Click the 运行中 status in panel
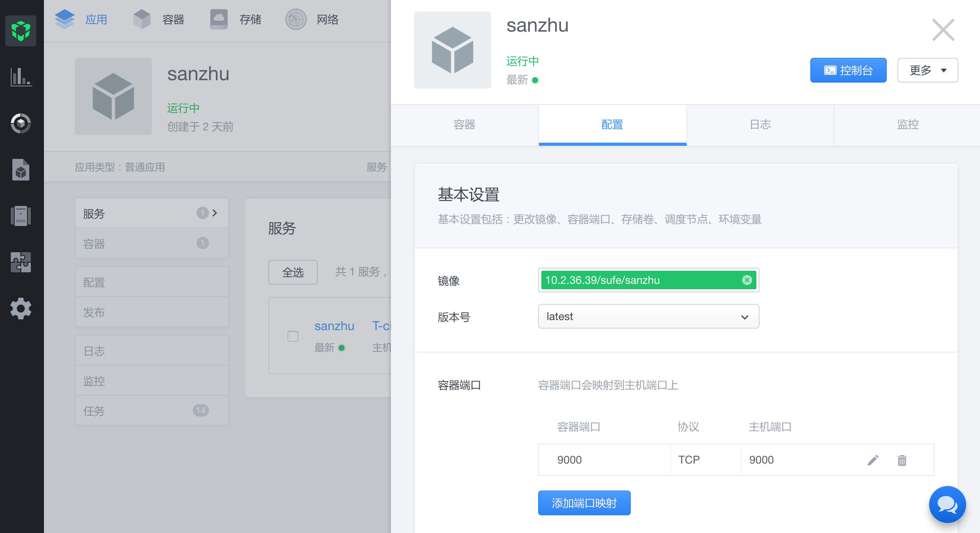 tap(522, 61)
